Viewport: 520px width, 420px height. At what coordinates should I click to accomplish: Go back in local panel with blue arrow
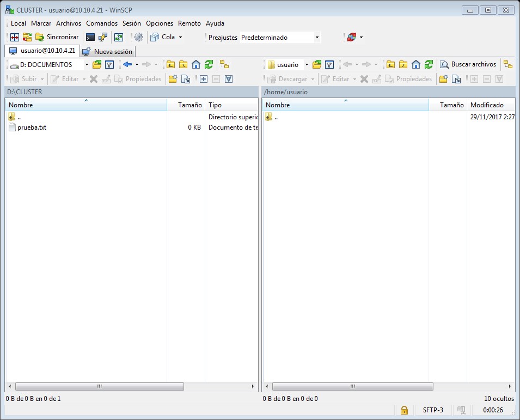point(127,64)
